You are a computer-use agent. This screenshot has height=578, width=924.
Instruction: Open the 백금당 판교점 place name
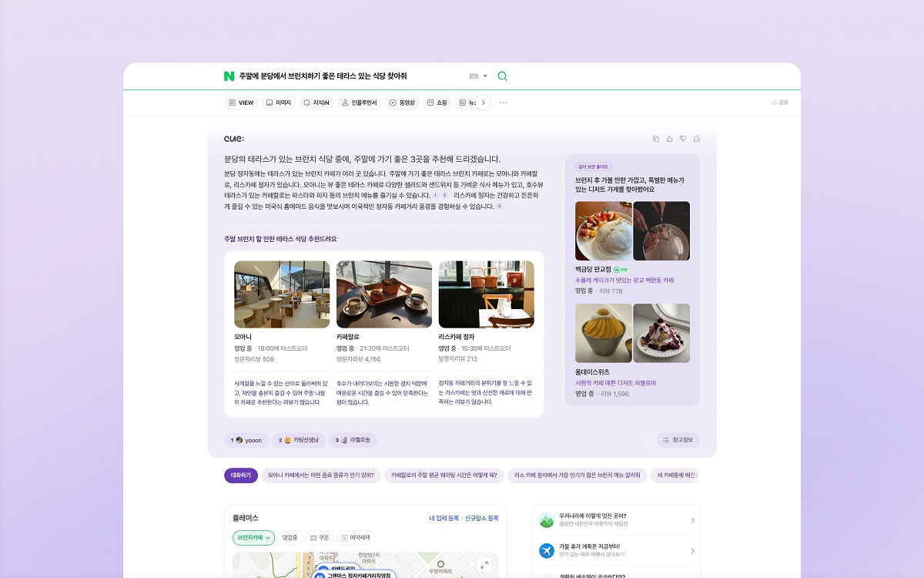tap(593, 270)
